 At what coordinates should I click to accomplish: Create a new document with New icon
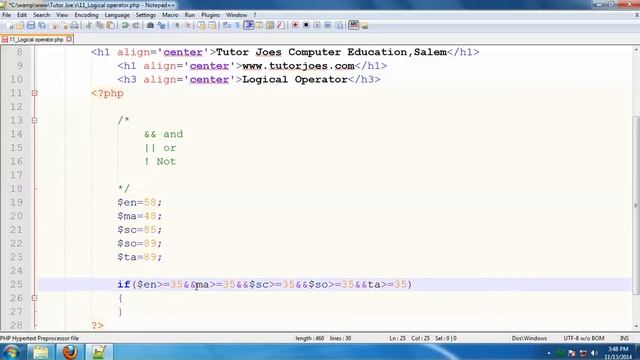point(10,25)
